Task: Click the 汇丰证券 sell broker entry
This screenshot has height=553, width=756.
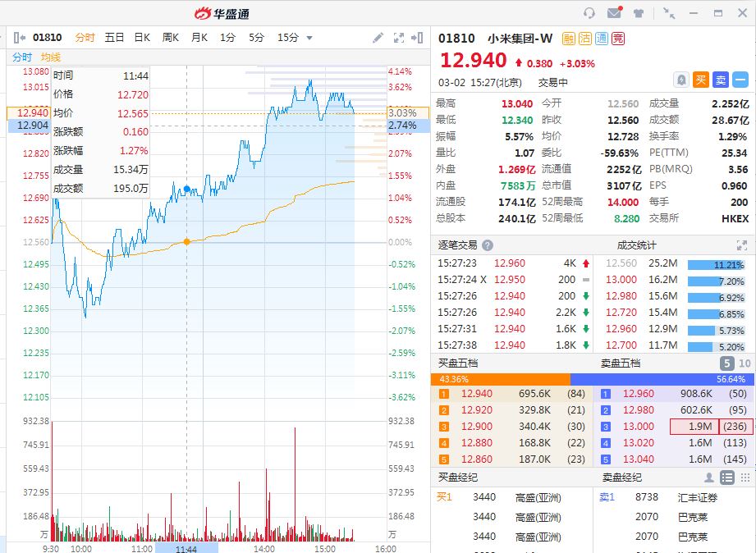Action: (x=697, y=497)
